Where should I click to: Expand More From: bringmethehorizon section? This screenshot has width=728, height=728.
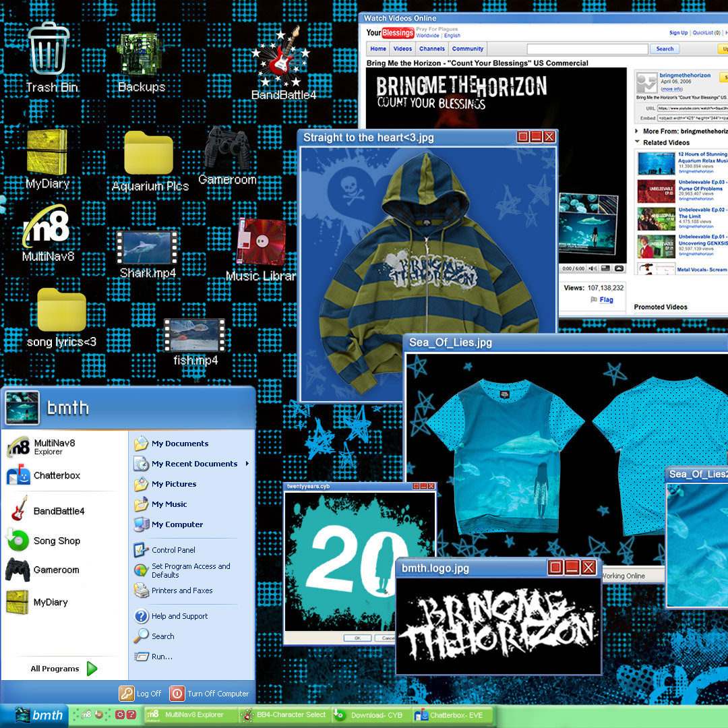coord(636,131)
